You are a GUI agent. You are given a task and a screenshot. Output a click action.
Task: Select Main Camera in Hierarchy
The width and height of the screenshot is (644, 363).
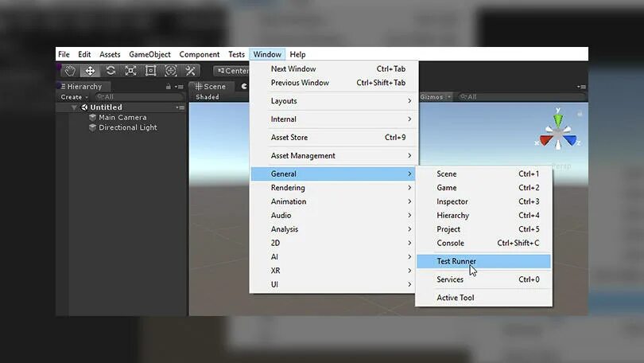(x=122, y=117)
